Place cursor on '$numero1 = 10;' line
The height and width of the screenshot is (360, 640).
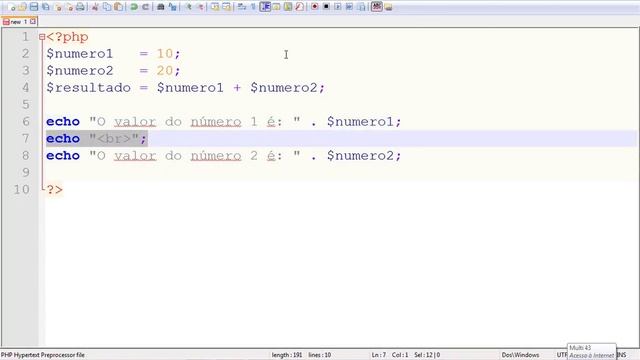[113, 53]
